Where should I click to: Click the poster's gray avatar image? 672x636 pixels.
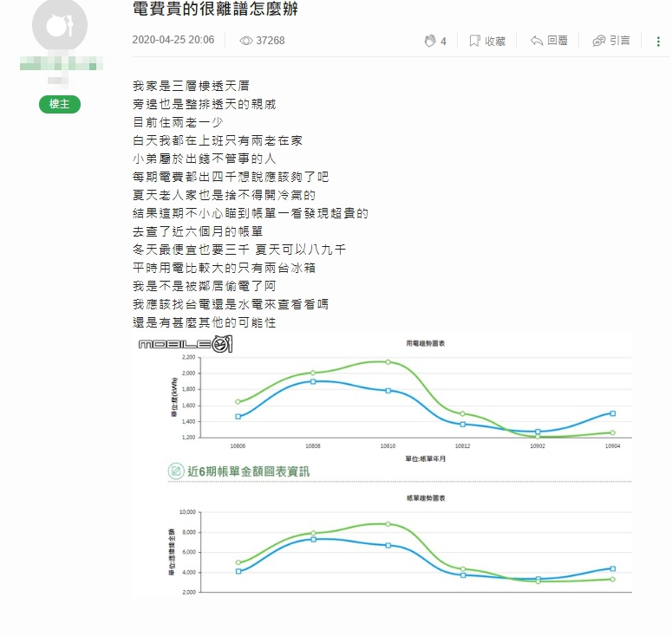pyautogui.click(x=59, y=25)
